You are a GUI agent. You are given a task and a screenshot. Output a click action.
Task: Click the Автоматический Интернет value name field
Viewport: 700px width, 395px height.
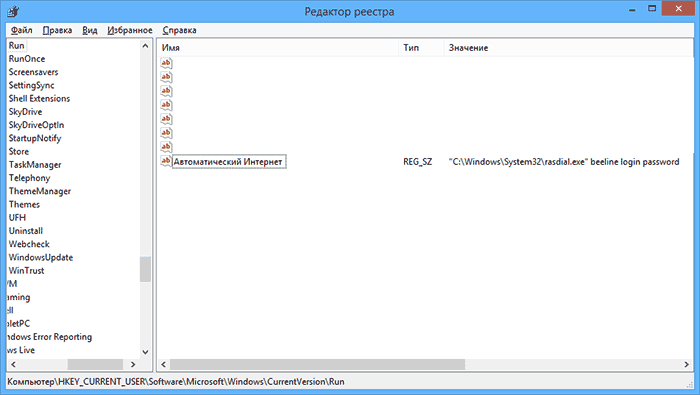[229, 162]
